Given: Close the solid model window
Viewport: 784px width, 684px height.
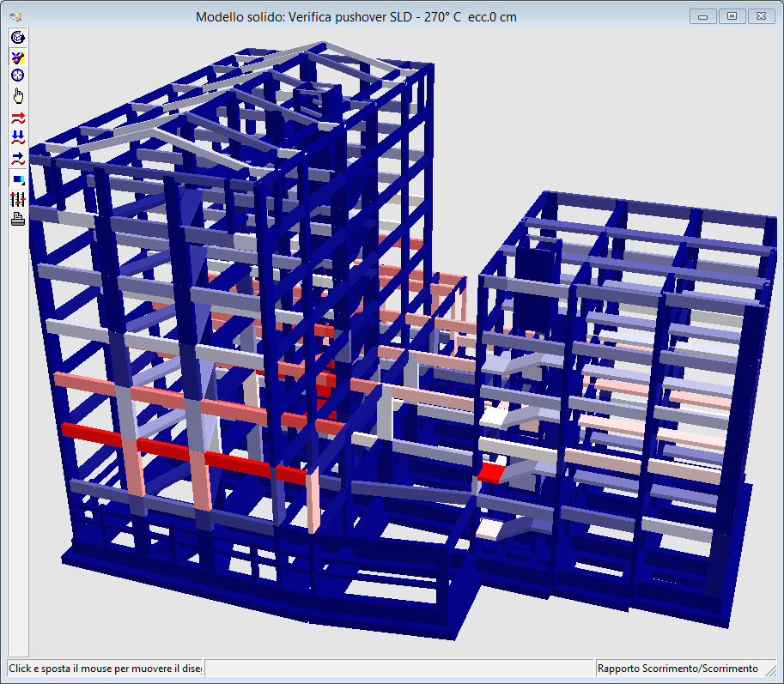Looking at the screenshot, I should pos(761,16).
